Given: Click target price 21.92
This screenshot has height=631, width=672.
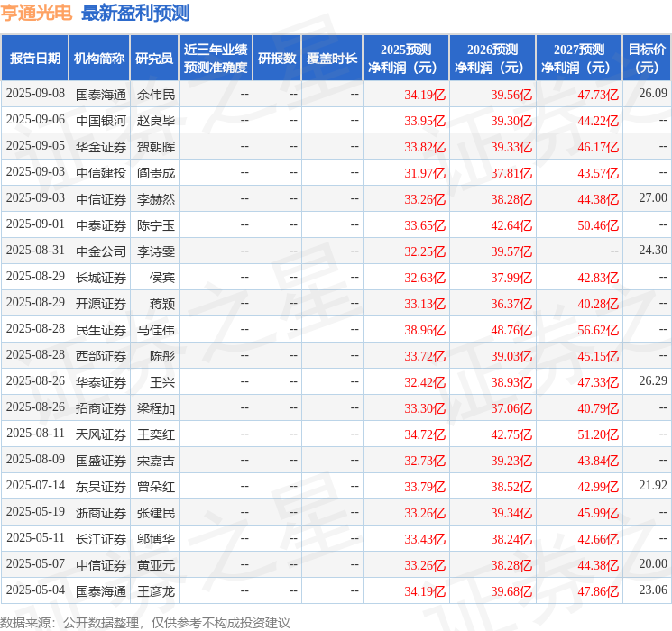Looking at the screenshot, I should [653, 485].
